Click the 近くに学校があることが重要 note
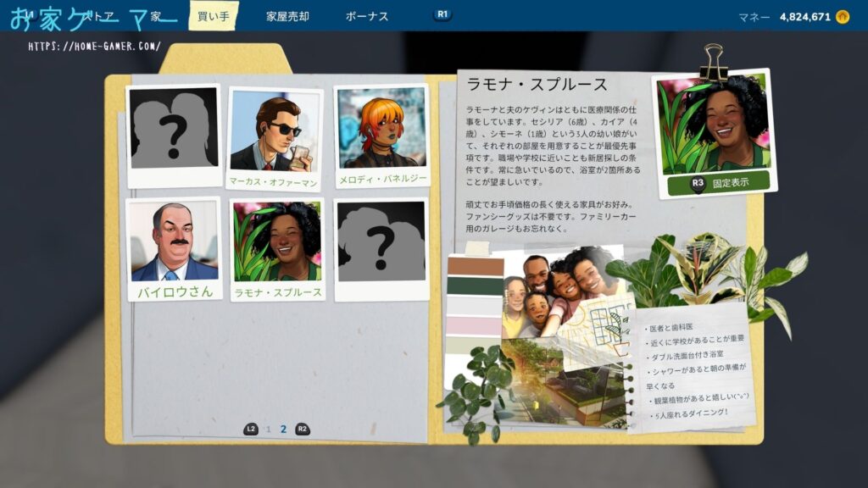 click(695, 341)
